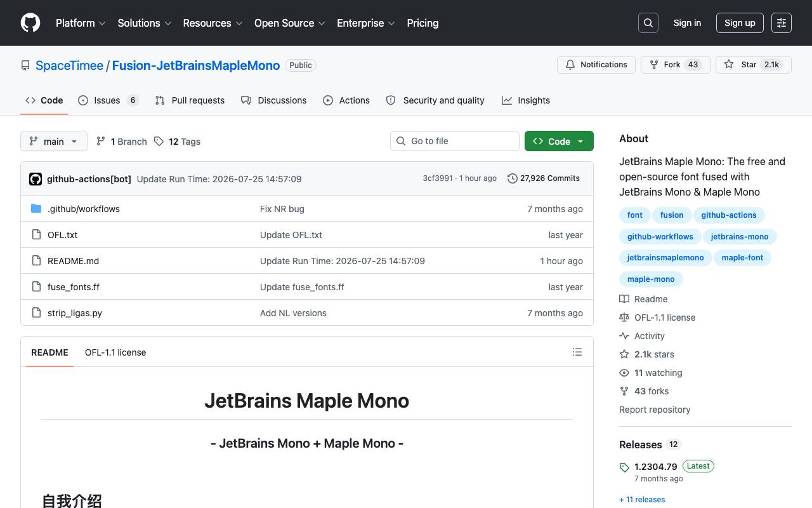Open the SpaceTimee owner profile link
Image resolution: width=812 pixels, height=508 pixels.
pyautogui.click(x=70, y=65)
